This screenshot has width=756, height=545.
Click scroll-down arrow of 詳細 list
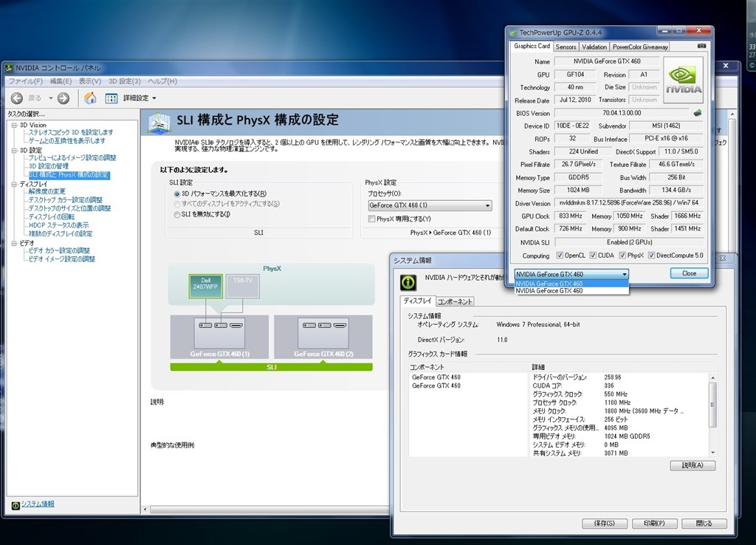click(x=712, y=453)
